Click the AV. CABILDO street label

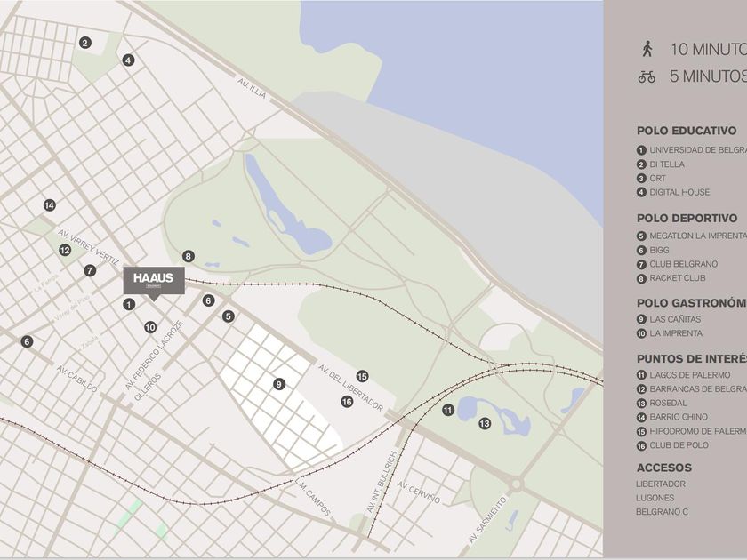click(77, 379)
